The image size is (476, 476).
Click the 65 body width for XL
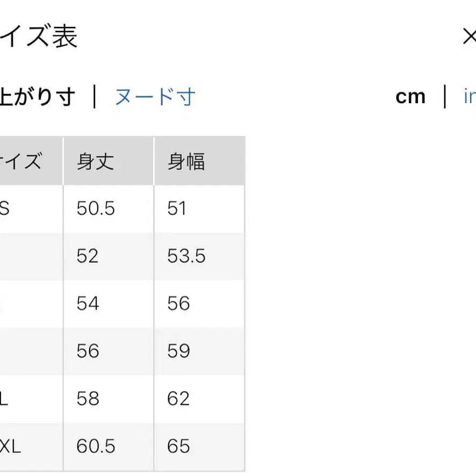[177, 446]
